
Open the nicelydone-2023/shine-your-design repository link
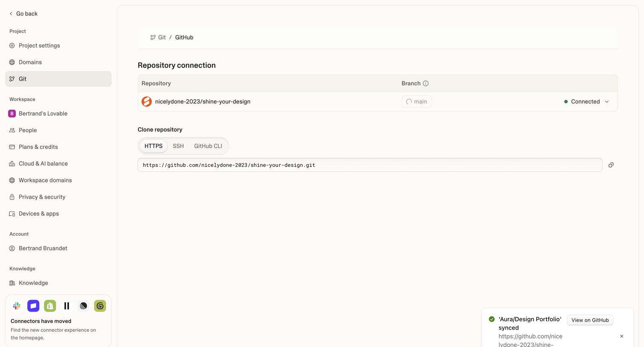click(x=203, y=101)
